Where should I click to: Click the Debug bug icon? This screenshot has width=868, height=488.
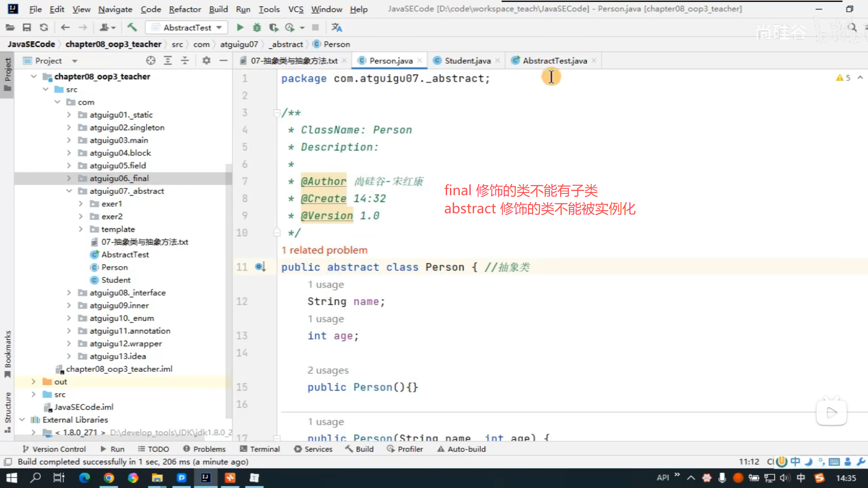pos(257,28)
